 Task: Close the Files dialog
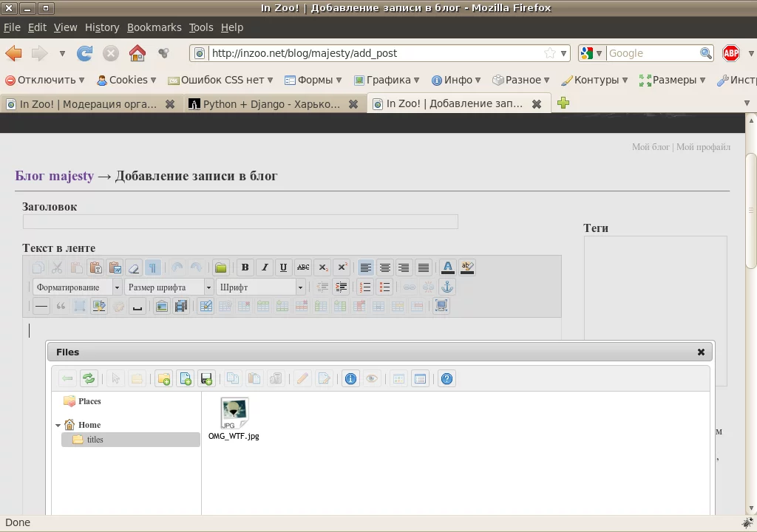pos(701,352)
